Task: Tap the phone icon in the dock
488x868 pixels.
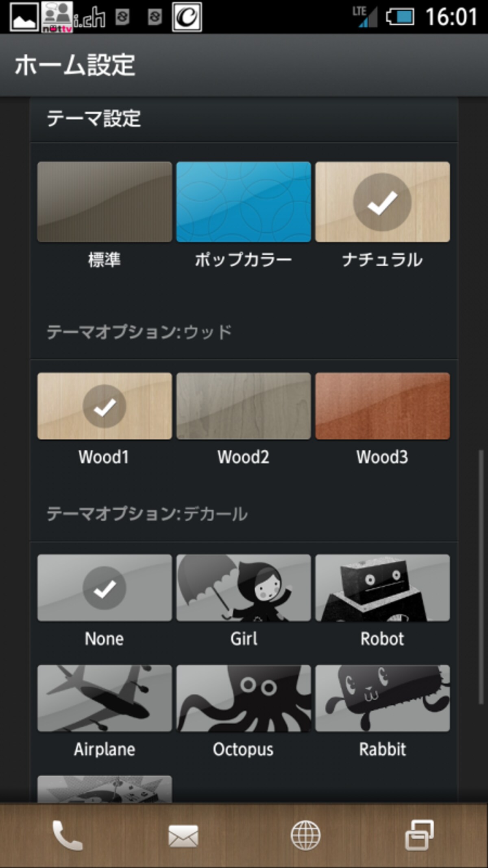Action: click(x=67, y=835)
